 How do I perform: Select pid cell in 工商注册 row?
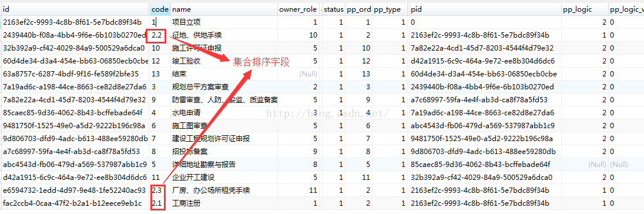coord(485,203)
